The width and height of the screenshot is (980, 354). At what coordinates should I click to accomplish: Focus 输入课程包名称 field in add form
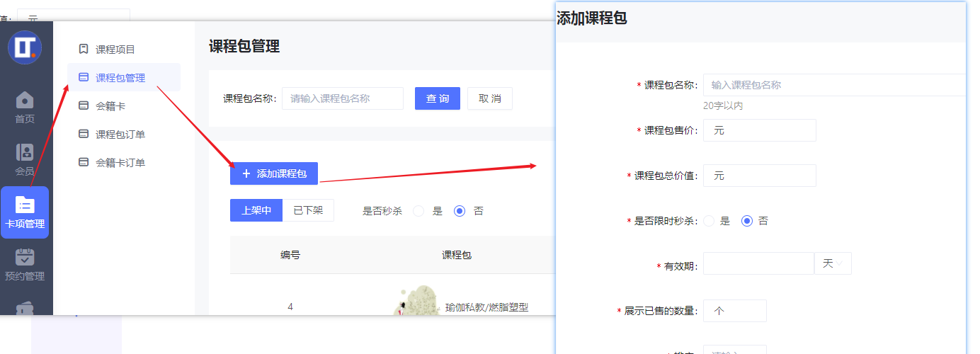point(834,85)
